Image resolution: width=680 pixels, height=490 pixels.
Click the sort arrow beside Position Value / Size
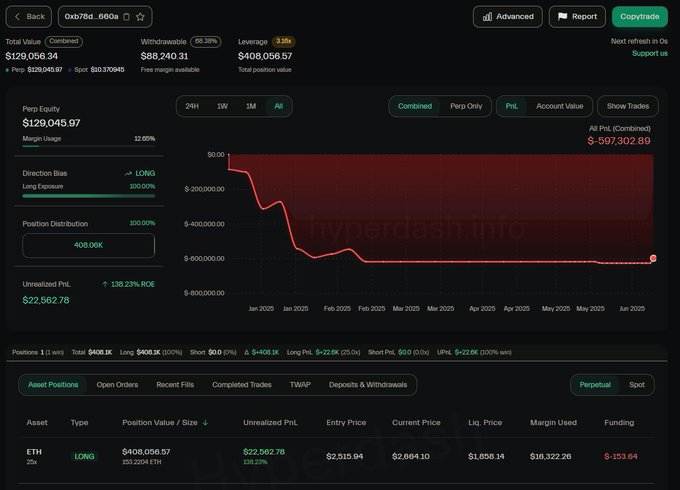[x=205, y=422]
